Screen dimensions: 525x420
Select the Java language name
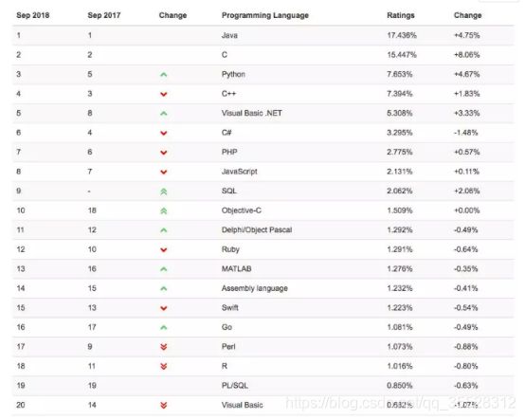[229, 35]
